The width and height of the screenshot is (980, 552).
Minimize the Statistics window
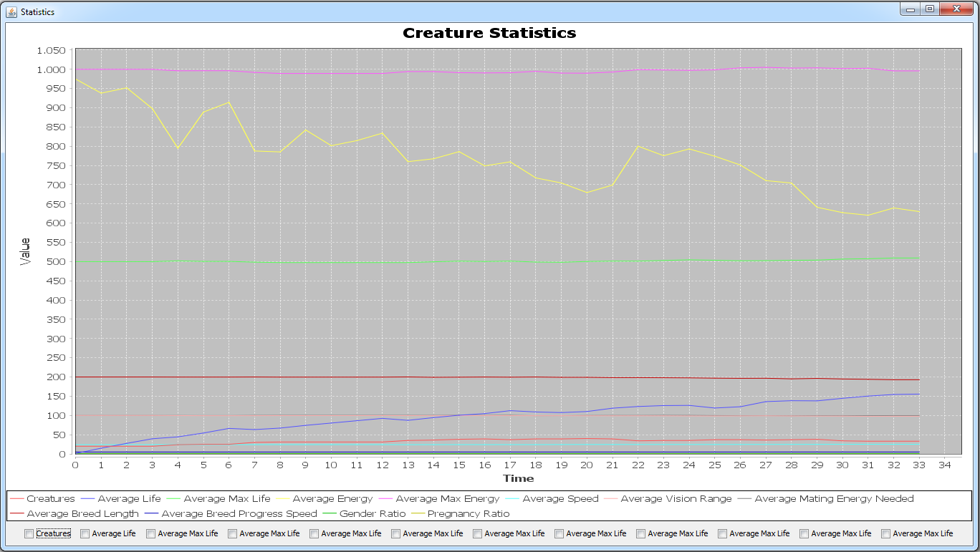coord(910,9)
